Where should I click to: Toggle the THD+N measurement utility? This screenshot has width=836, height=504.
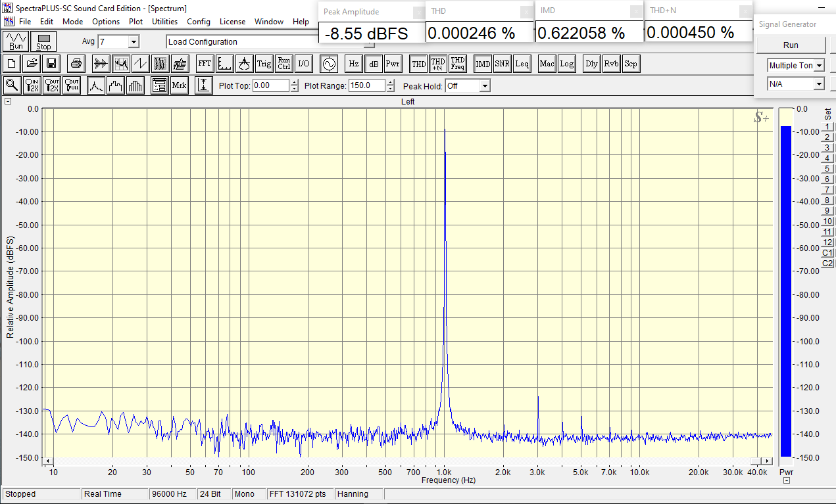click(438, 64)
